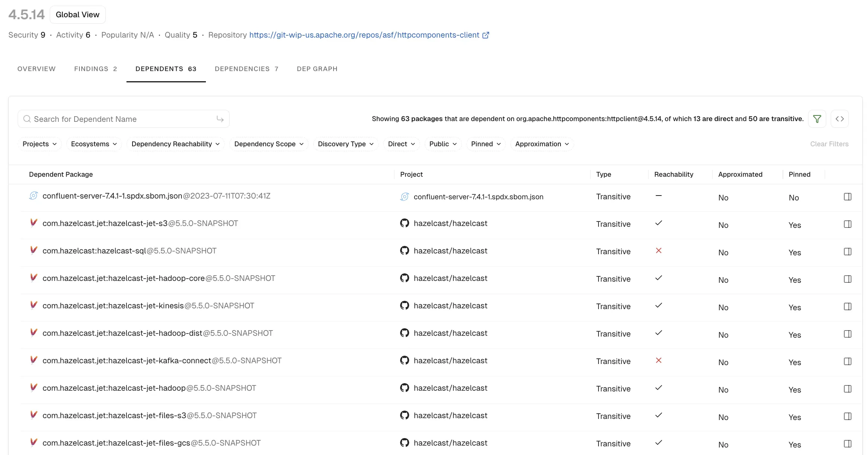This screenshot has width=868, height=455.
Task: Open hazelcast/hazelcast project in hazelcast-jet-hadoop-core row
Action: pos(451,278)
